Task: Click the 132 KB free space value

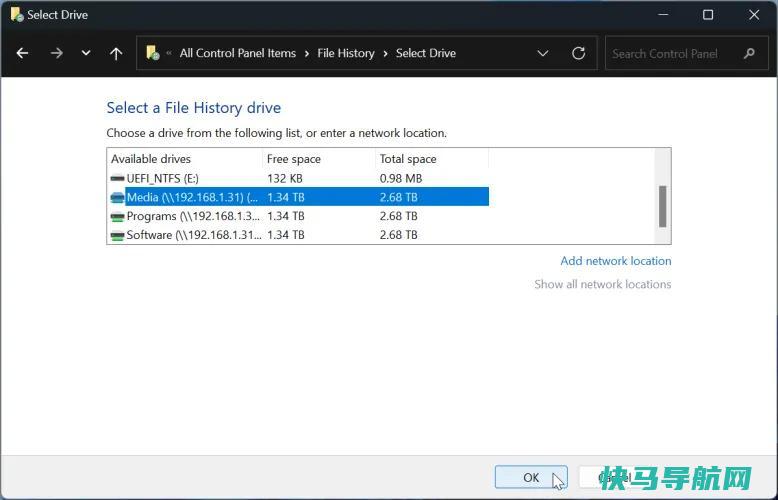Action: coord(285,178)
